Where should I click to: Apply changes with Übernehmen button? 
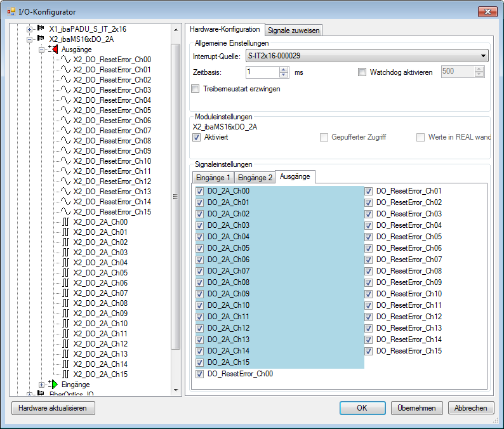tap(416, 408)
